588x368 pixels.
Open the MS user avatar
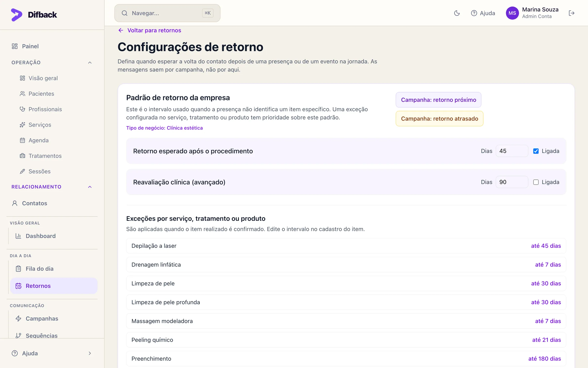click(x=512, y=13)
